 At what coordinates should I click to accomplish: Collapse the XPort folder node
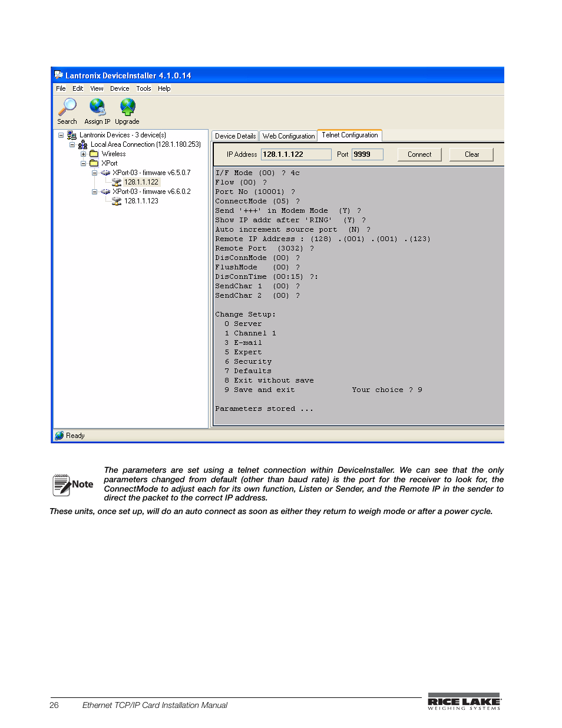83,163
